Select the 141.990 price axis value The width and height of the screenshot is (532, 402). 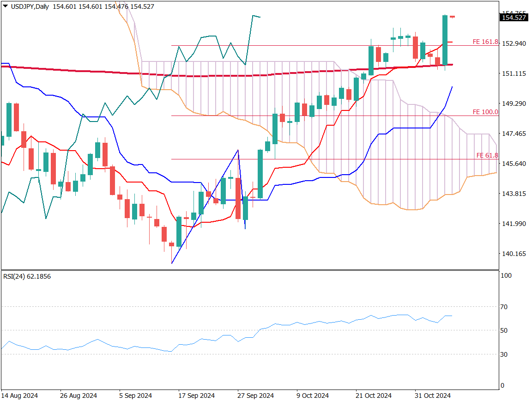point(514,224)
